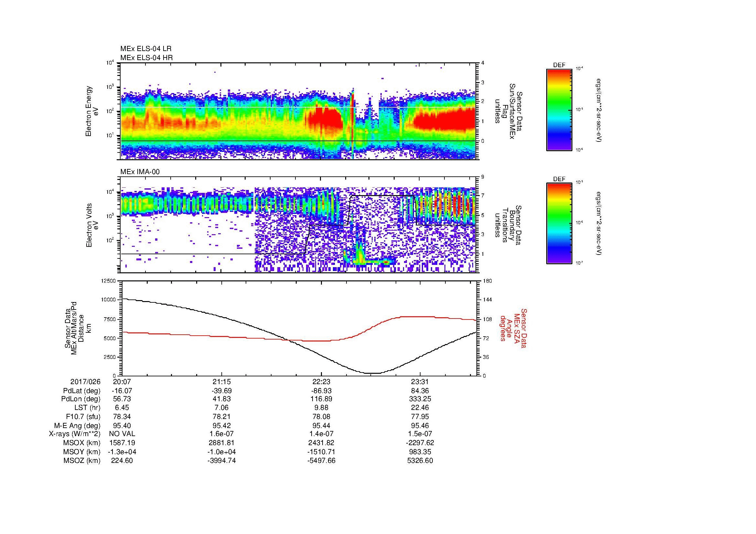Select the MSOZ value -3994.74
The image size is (756, 534).
pos(222,461)
